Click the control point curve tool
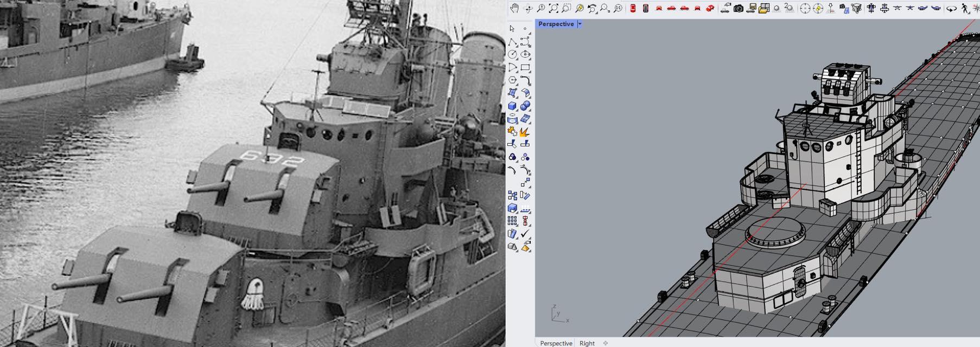Screen dimensions: 980x347 tap(525, 42)
